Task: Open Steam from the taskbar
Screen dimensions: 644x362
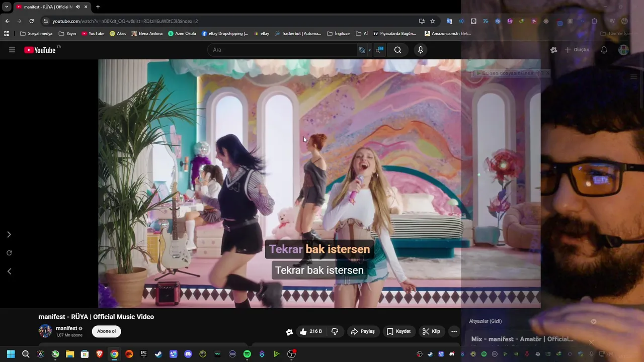Action: coord(158,354)
